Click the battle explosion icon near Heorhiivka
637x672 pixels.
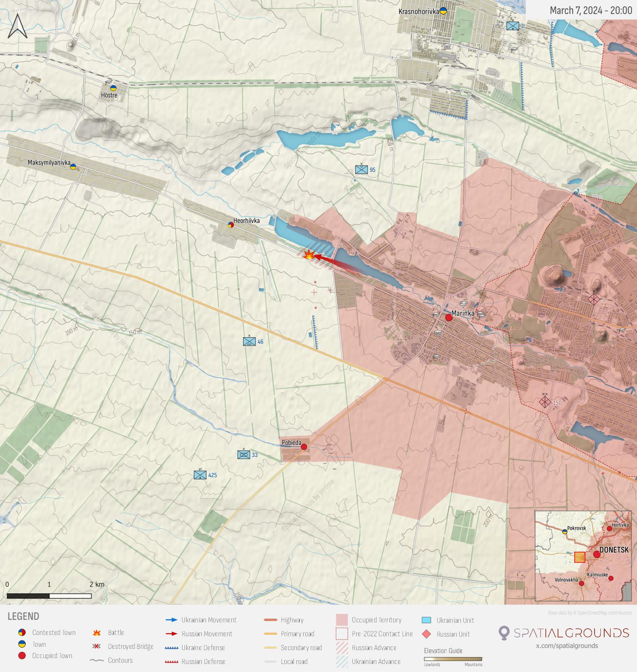(x=309, y=255)
